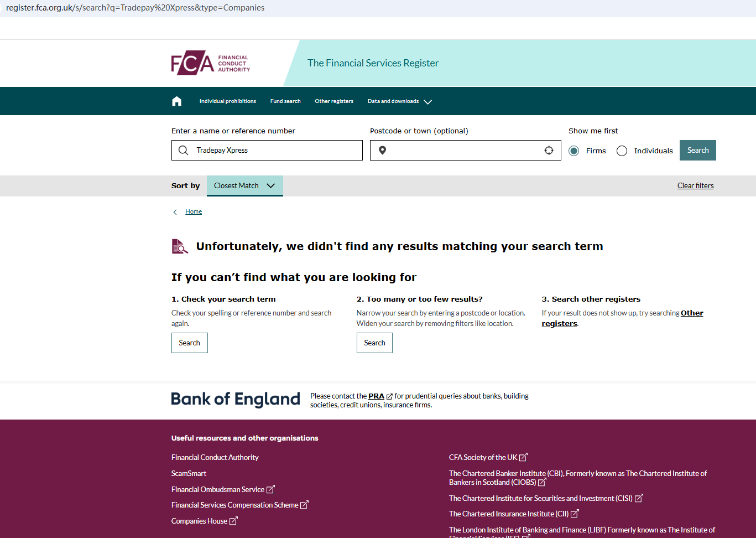Open the Other registers link in step 3
The height and width of the screenshot is (538, 756).
[x=692, y=313]
